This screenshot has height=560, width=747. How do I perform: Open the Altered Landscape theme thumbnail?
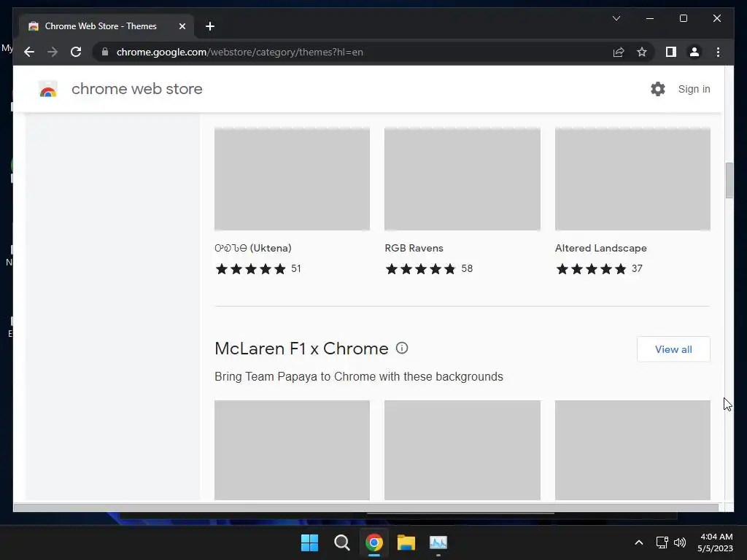click(x=632, y=179)
